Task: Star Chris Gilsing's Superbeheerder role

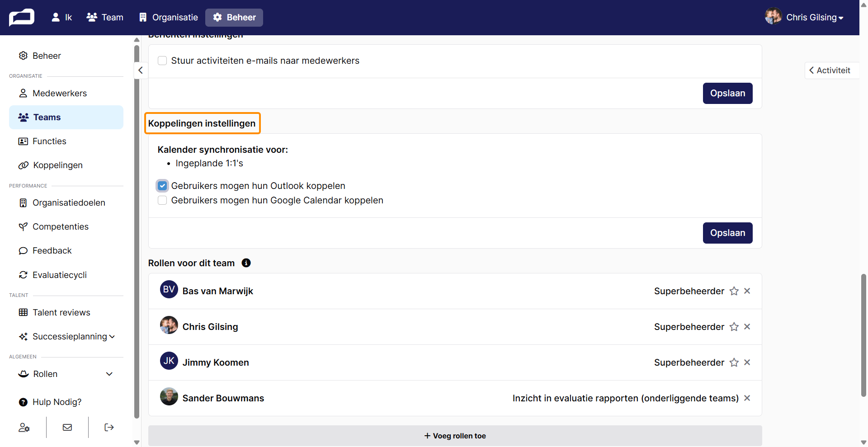Action: (x=734, y=327)
